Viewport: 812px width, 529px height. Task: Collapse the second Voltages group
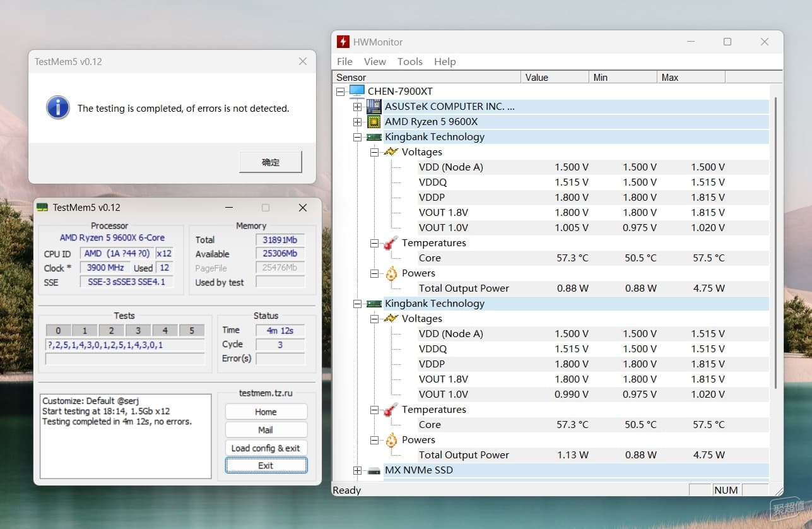[x=375, y=319]
